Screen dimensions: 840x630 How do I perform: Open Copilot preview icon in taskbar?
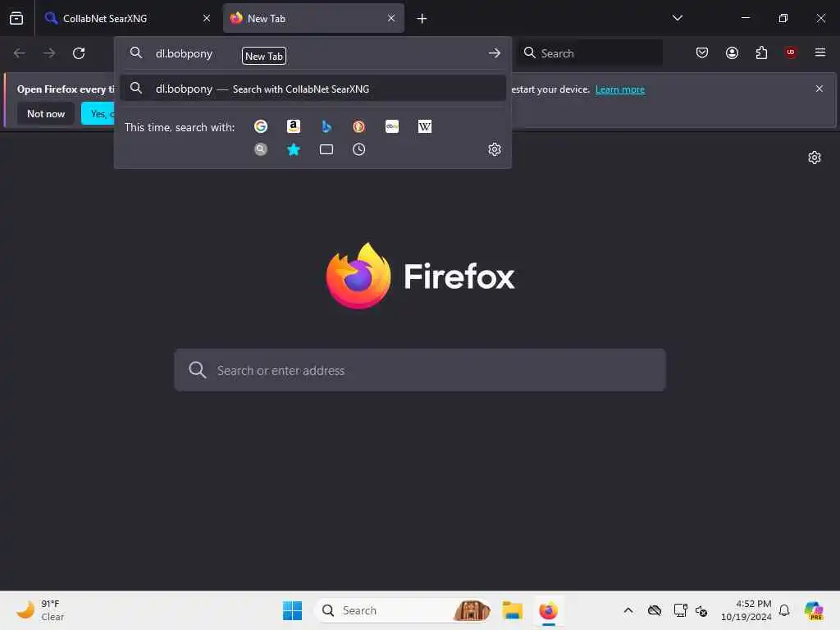click(x=815, y=610)
